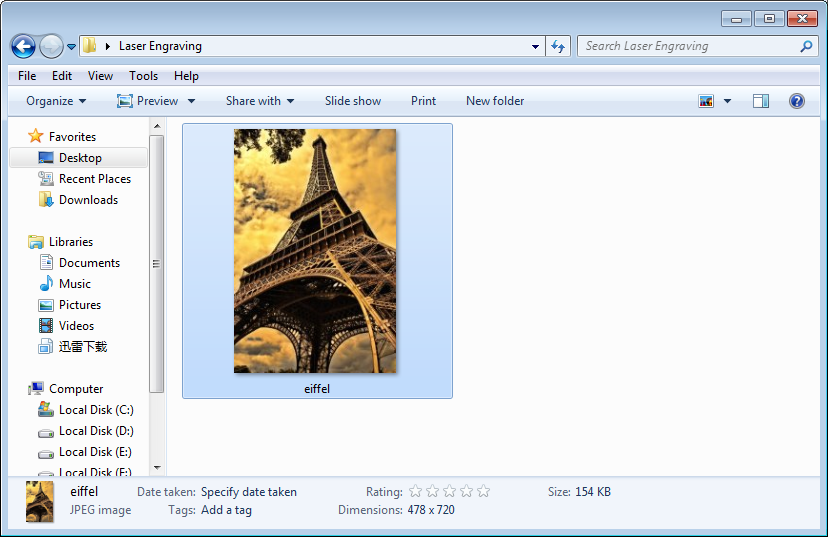This screenshot has width=828, height=537.
Task: Open Local Disk (C:)
Action: click(96, 410)
